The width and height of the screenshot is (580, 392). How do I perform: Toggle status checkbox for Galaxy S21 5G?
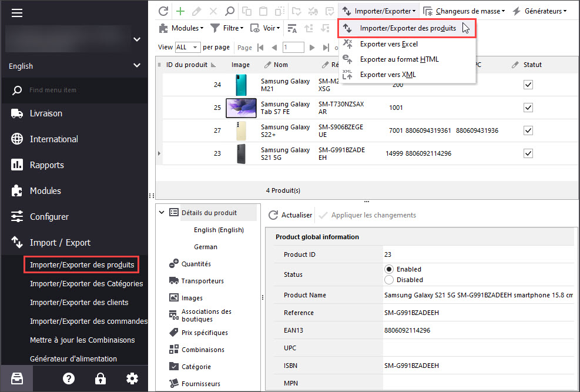coord(528,153)
